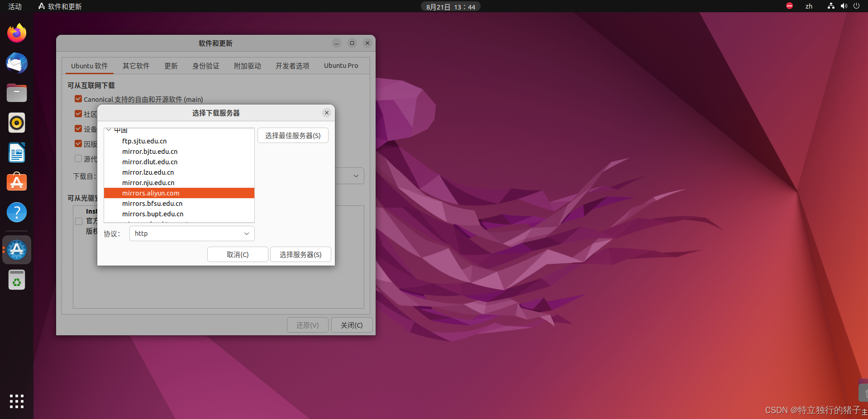Show all applications grid
Screen dimensions: 868x419
click(17, 401)
